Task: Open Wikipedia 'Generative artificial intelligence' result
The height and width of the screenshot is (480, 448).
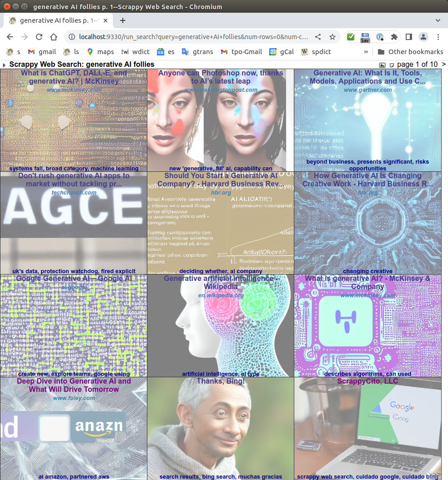Action: point(221,283)
